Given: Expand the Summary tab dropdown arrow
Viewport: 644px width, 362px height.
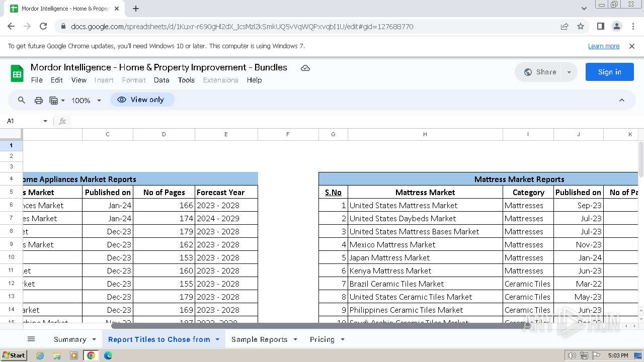Looking at the screenshot, I should tap(94, 339).
